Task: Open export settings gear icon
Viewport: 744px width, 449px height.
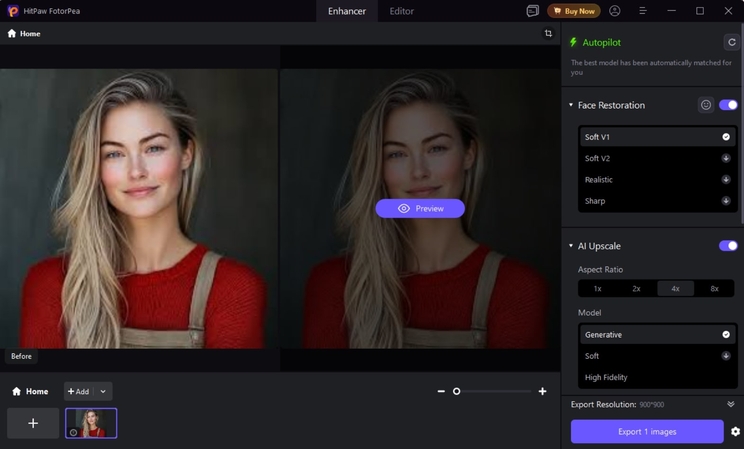Action: 735,431
